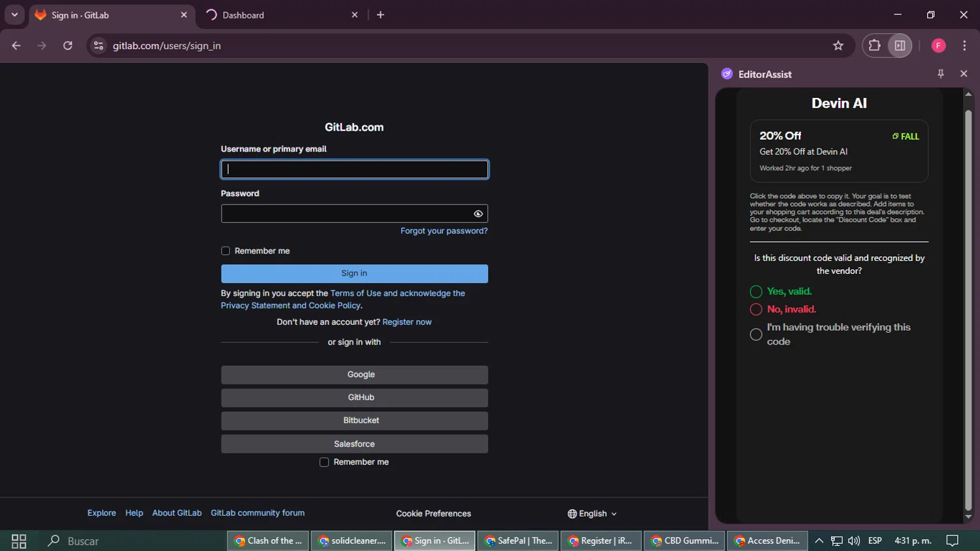
Task: Open a new browser tab
Action: (380, 14)
